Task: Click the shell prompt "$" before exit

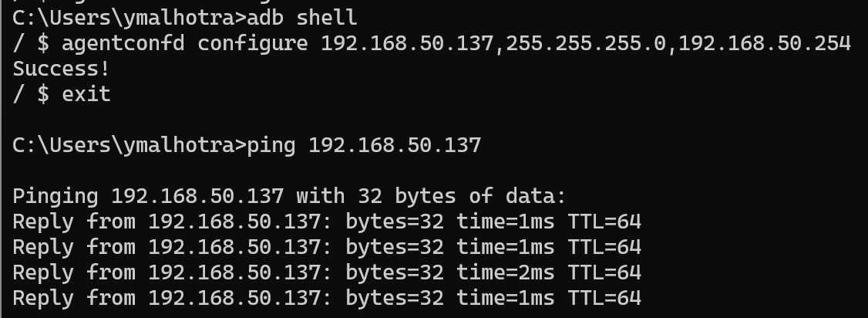Action: pyautogui.click(x=43, y=94)
